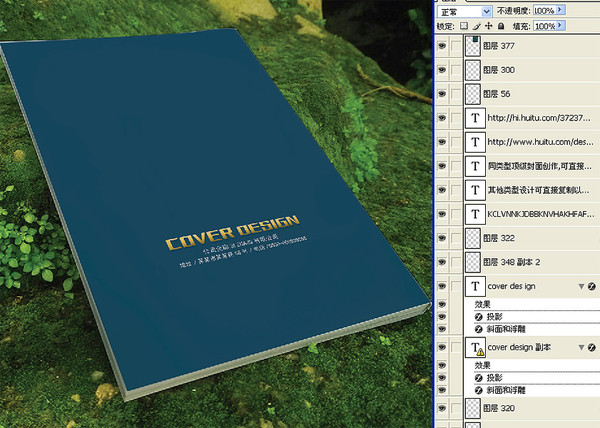Click layer style icon on cover design 副本

pos(592,347)
